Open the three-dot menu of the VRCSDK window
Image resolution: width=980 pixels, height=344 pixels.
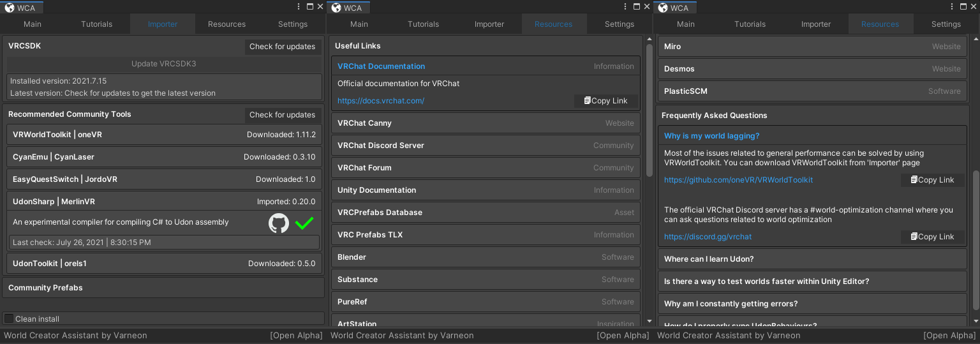point(299,6)
